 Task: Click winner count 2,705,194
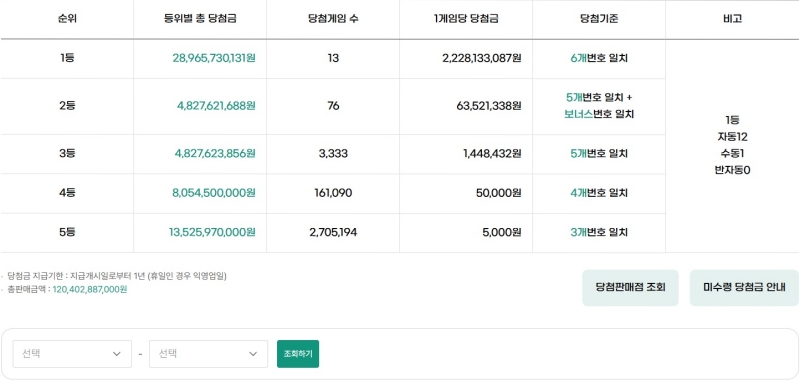(333, 233)
